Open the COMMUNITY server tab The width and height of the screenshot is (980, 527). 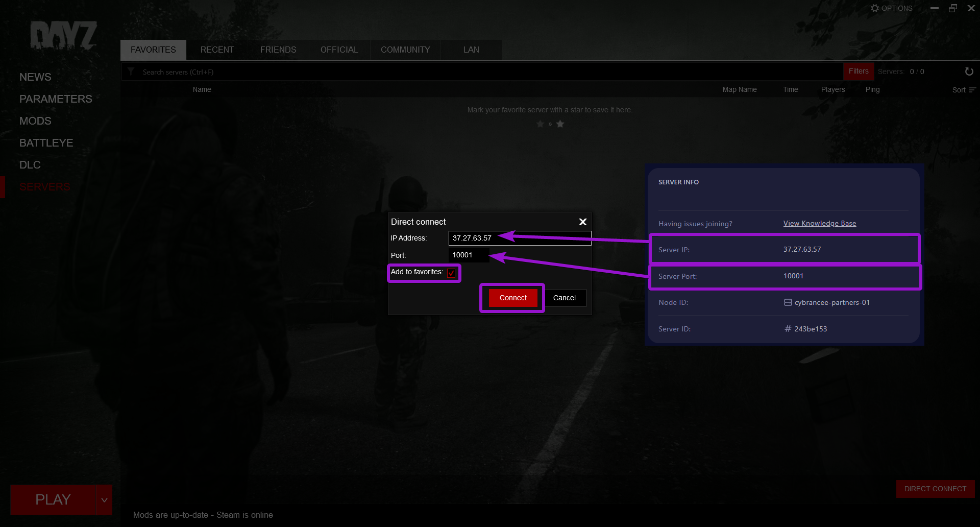pyautogui.click(x=405, y=50)
